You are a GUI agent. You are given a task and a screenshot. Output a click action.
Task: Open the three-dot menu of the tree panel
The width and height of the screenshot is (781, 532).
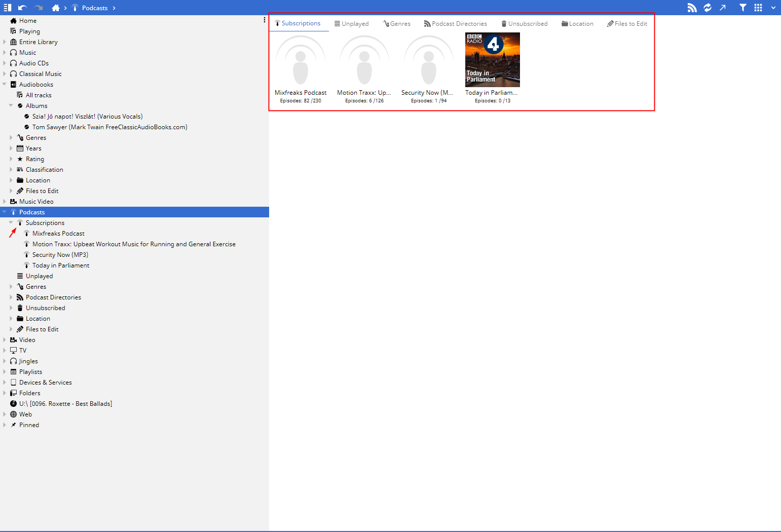[x=264, y=20]
